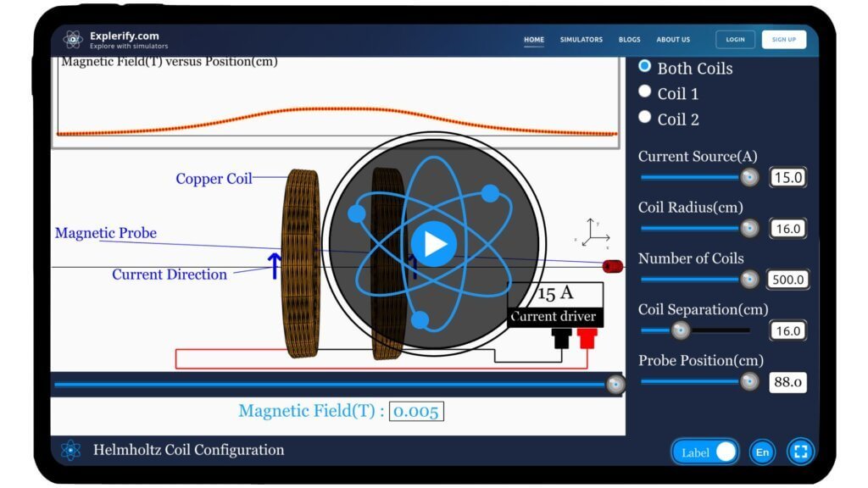Click the LOGIN button
Screen dimensions: 868x488
734,39
